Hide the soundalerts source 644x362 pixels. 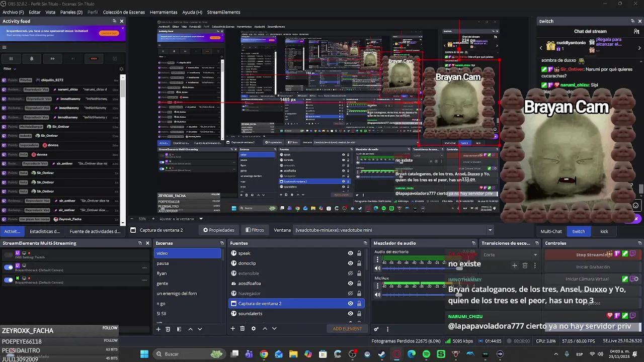click(x=350, y=314)
